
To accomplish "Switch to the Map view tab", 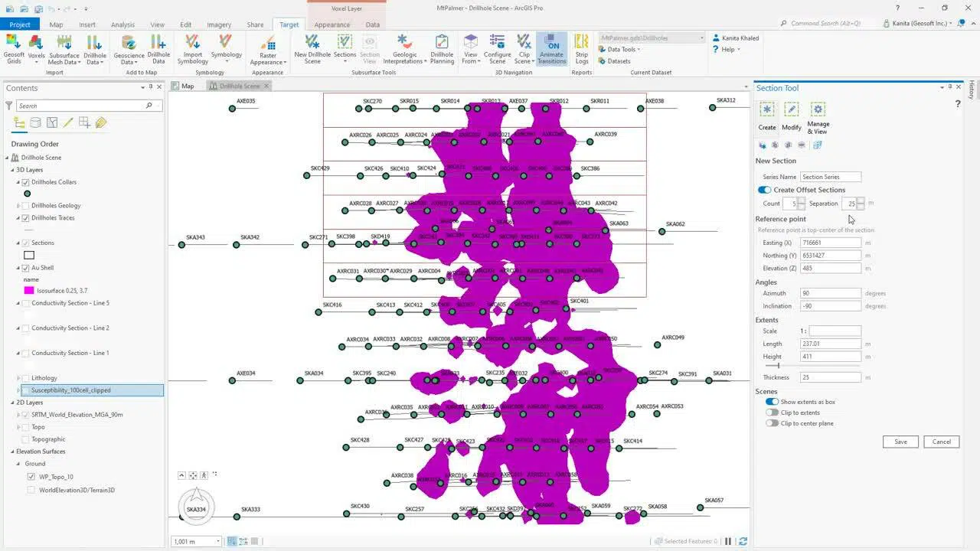I will (184, 86).
